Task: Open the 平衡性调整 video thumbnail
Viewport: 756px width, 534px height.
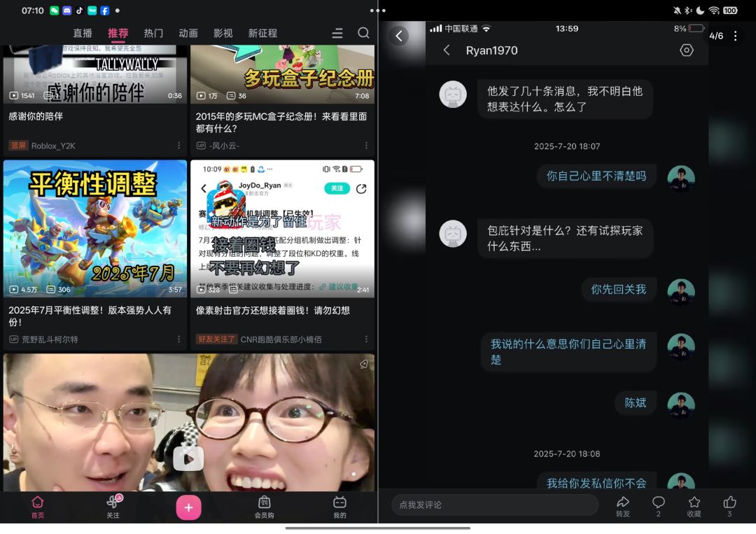Action: pyautogui.click(x=95, y=228)
